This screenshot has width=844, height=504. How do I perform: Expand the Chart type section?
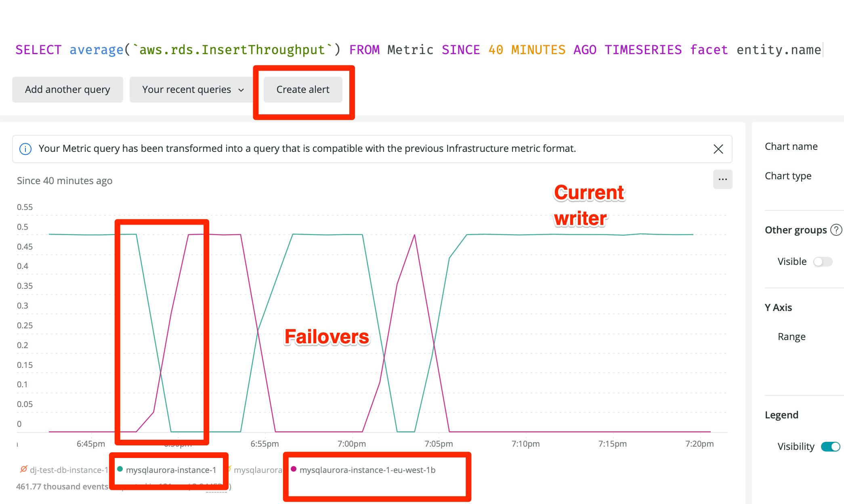tap(787, 176)
